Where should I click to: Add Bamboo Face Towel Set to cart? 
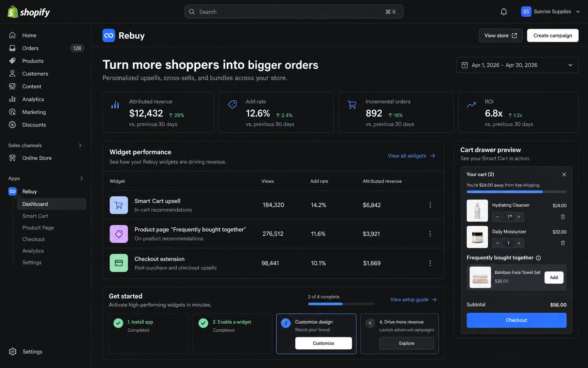tap(554, 277)
